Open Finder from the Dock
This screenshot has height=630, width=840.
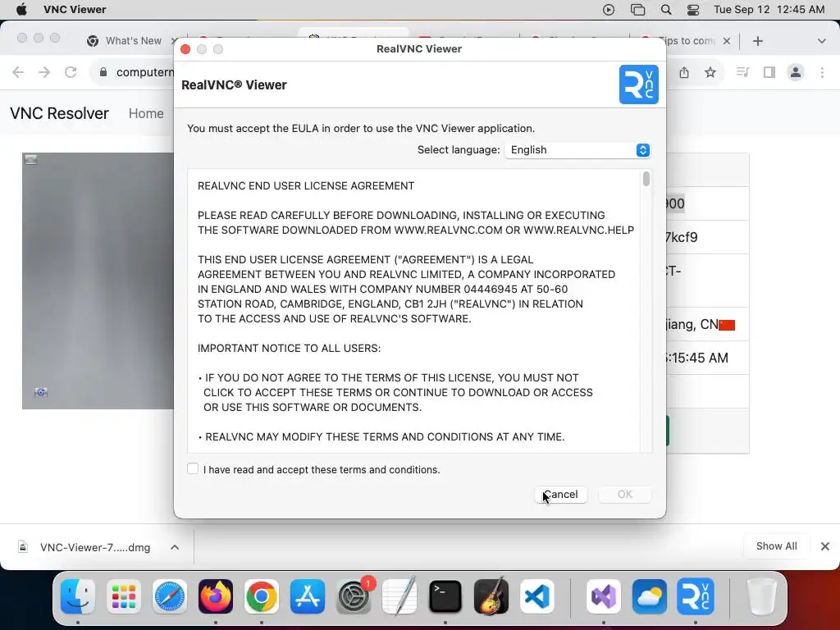coord(78,596)
